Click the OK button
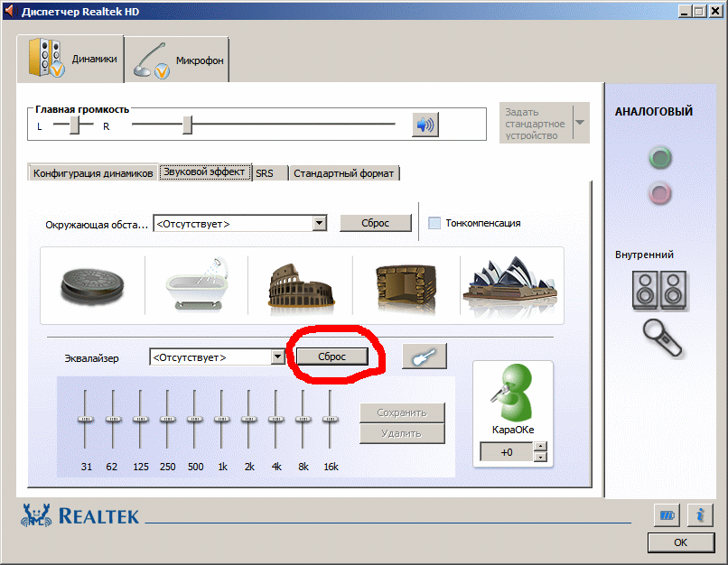Viewport: 728px width, 565px height. click(x=680, y=542)
